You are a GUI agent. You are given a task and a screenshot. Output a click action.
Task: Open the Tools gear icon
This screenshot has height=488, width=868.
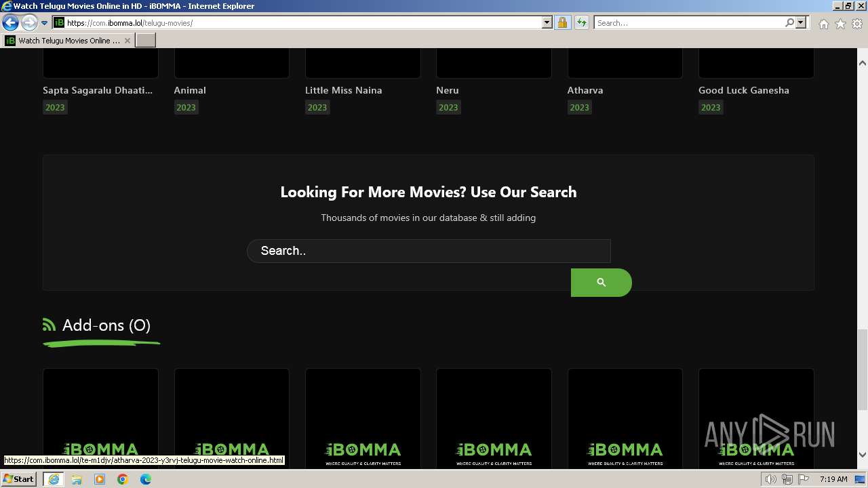coord(857,24)
